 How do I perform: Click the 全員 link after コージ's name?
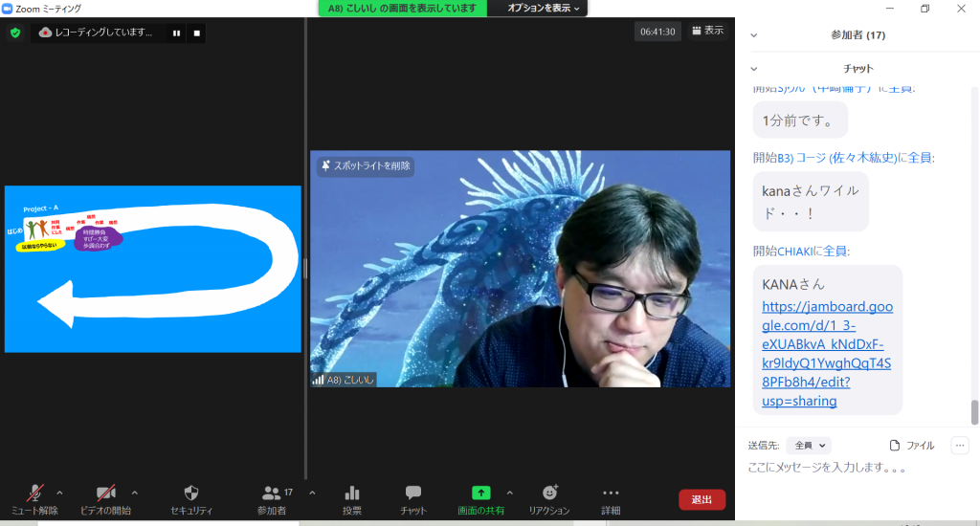coord(920,158)
